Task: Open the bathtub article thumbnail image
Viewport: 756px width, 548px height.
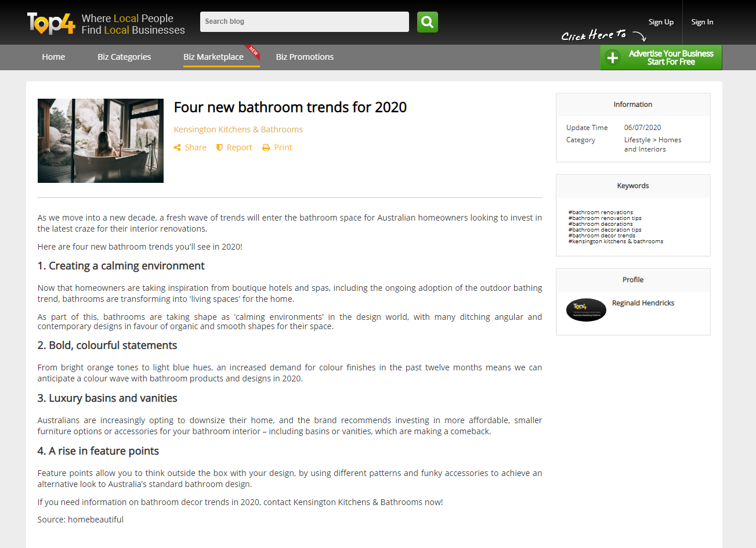Action: (x=100, y=140)
